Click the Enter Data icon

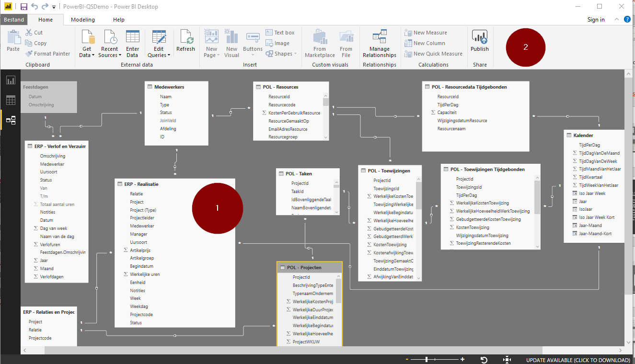132,37
